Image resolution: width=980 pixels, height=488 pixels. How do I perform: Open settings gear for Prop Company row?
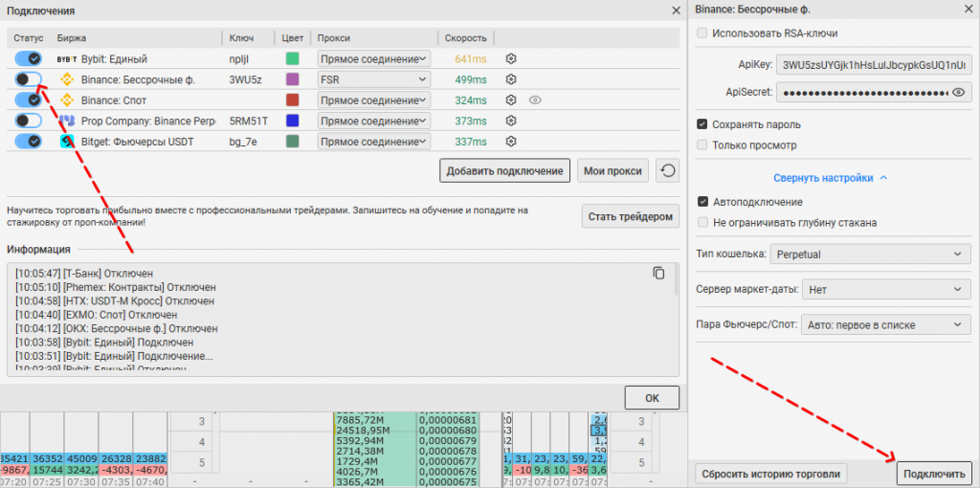click(x=511, y=121)
